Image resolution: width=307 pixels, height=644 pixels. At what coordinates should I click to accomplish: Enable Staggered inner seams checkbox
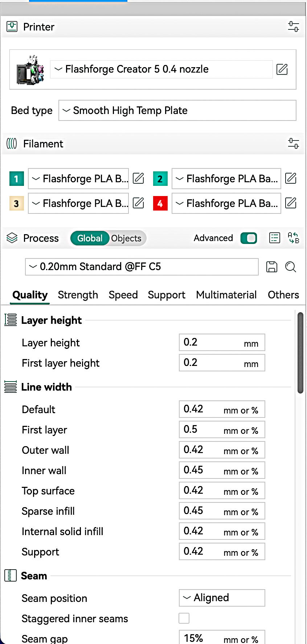click(184, 618)
